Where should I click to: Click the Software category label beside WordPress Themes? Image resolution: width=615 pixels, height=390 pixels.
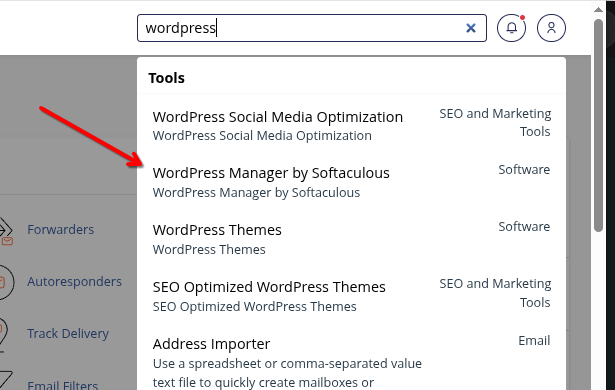coord(524,226)
